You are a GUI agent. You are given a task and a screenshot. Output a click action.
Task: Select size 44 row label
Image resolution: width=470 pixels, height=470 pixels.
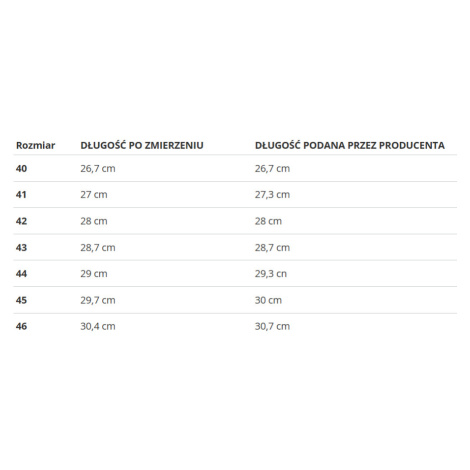click(21, 274)
